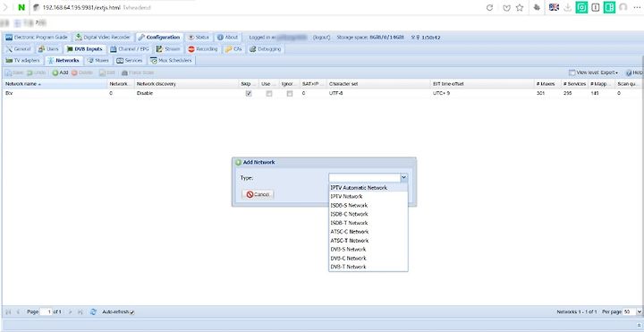Toggle the Auto-refresh checkbox

pos(131,312)
